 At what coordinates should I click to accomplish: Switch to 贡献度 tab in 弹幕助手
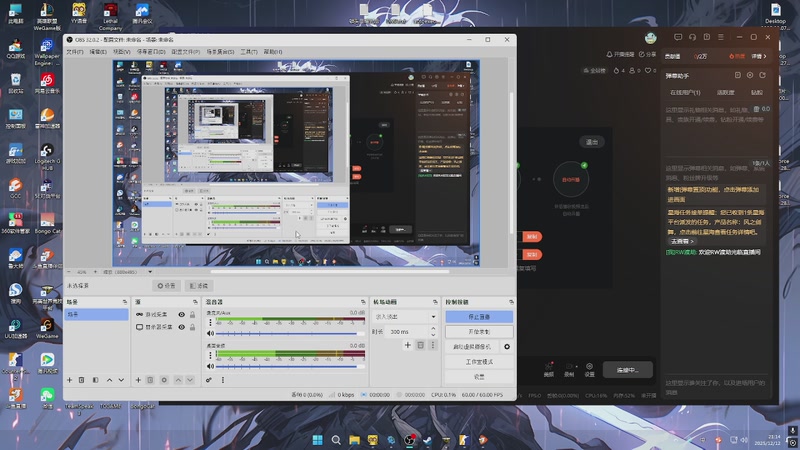click(726, 93)
